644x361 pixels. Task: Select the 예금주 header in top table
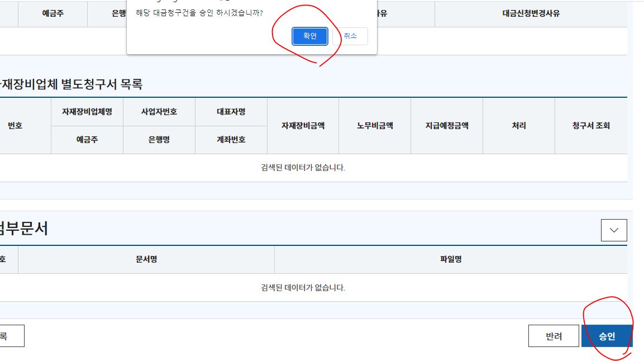tap(53, 13)
